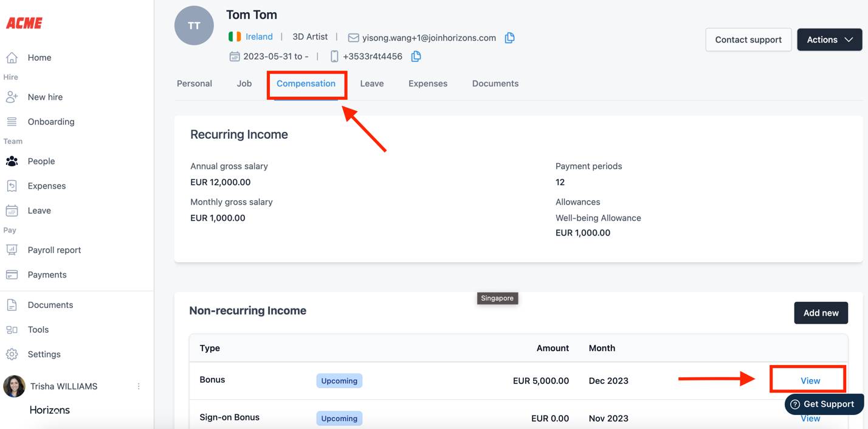868x429 pixels.
Task: Open the Tools icon in sidebar
Action: point(12,330)
